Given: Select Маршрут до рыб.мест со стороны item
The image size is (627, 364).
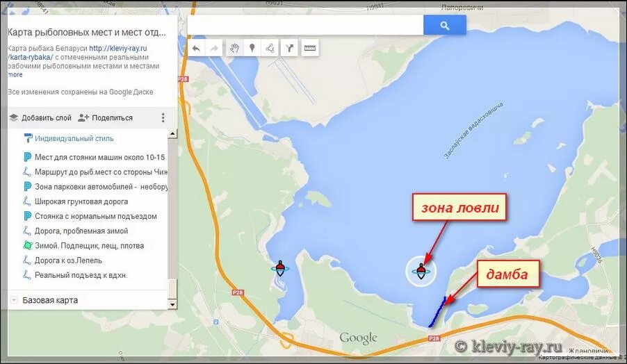Looking at the screenshot, I should (x=101, y=172).
